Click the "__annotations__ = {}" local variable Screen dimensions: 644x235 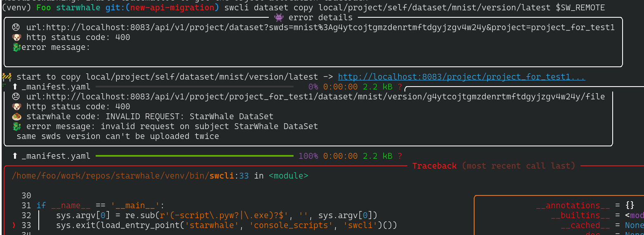coord(585,206)
